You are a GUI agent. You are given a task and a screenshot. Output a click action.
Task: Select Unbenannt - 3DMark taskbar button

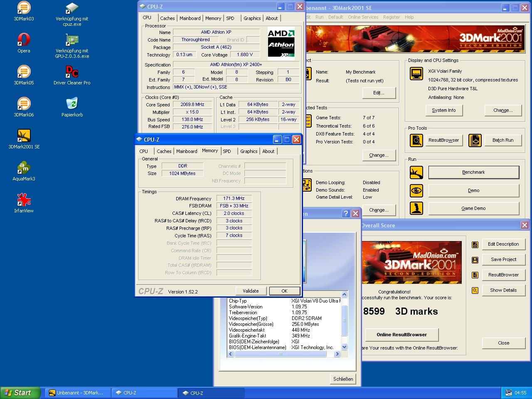78,393
